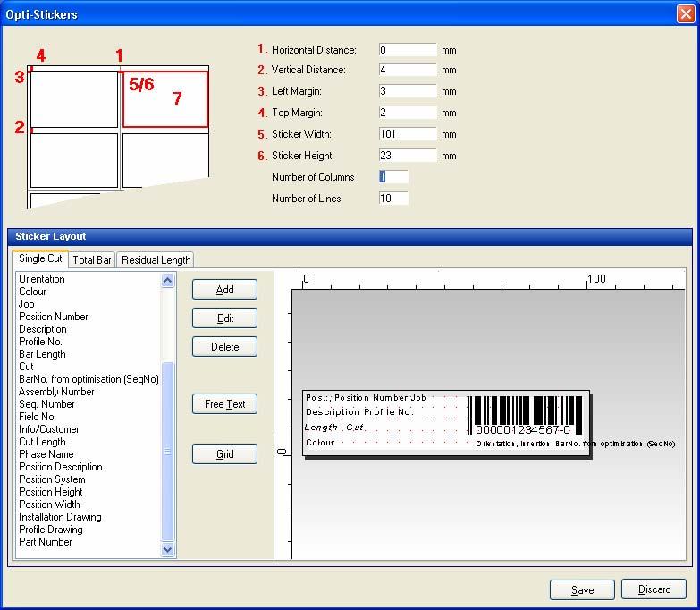This screenshot has width=700, height=610.
Task: Select the Sticker Width field
Action: pos(408,134)
